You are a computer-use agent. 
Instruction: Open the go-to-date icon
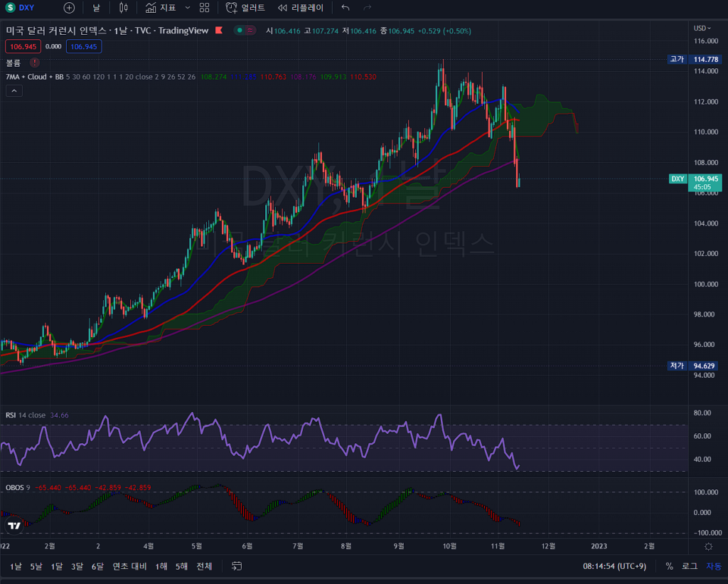point(237,566)
